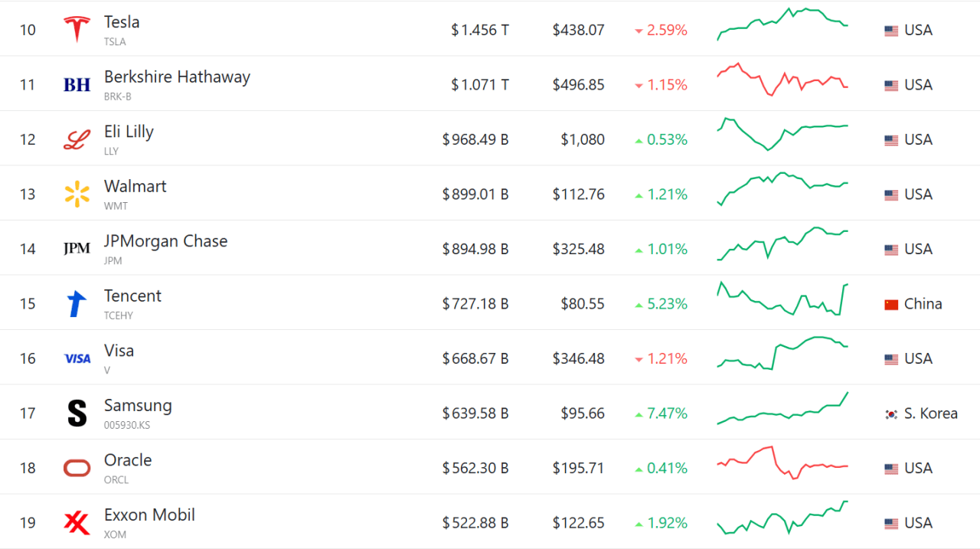Click the Berkshire Hathaway BH logo
This screenshot has height=549, width=980.
77,85
